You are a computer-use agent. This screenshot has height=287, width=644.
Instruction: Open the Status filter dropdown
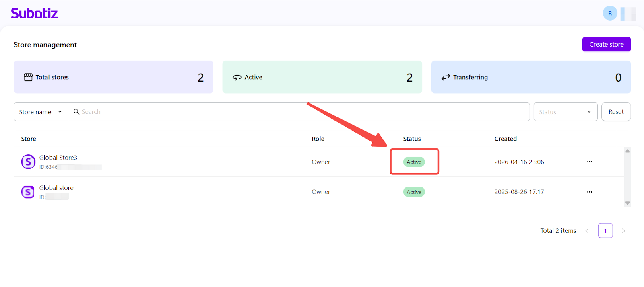click(565, 112)
